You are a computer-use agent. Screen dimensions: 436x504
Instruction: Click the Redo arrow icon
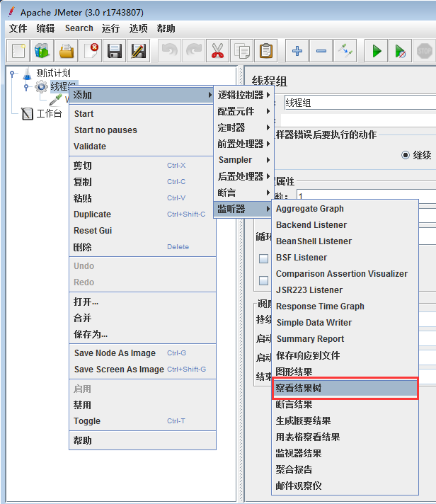194,51
